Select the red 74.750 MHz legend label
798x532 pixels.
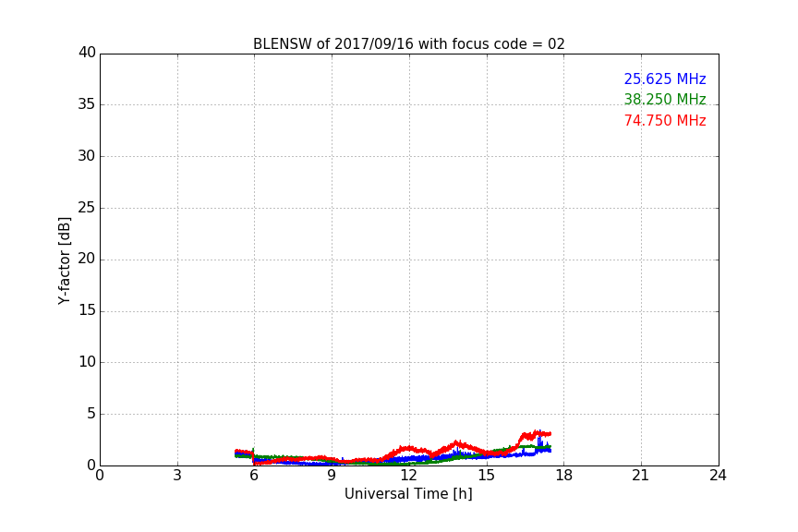tap(665, 121)
